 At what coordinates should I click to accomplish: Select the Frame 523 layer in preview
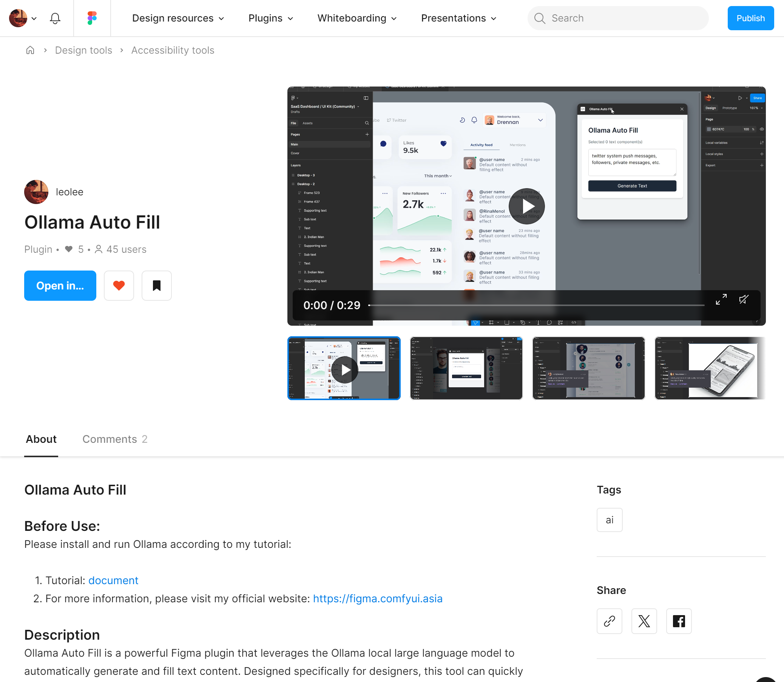coord(312,193)
